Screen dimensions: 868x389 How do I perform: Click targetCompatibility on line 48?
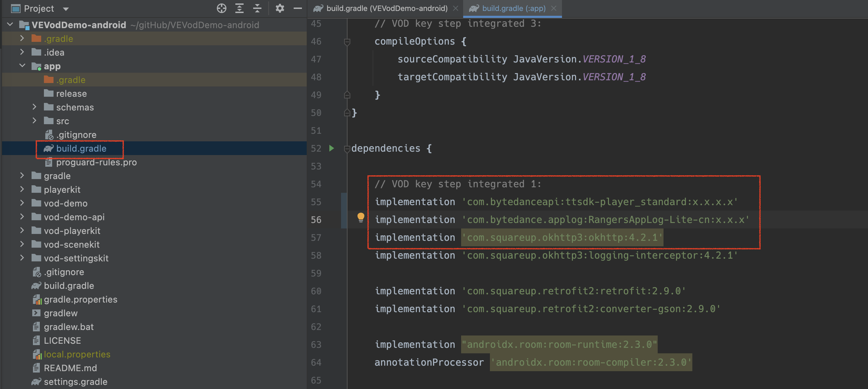452,77
